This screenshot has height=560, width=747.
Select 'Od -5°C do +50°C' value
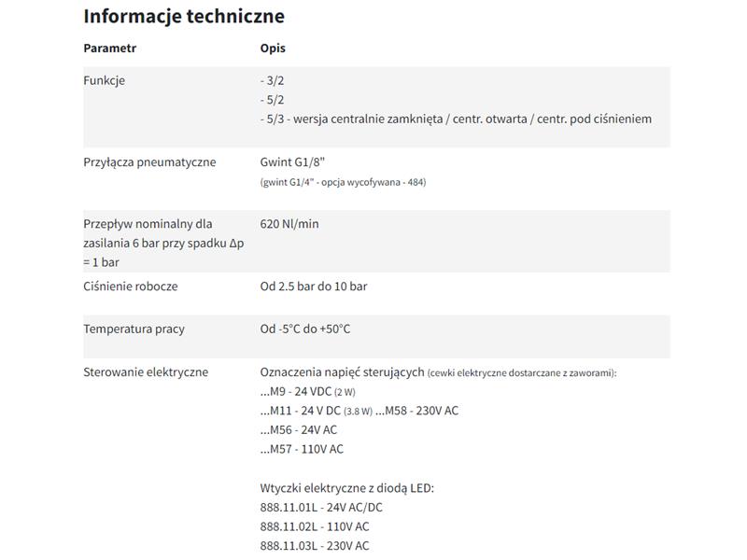coord(305,329)
